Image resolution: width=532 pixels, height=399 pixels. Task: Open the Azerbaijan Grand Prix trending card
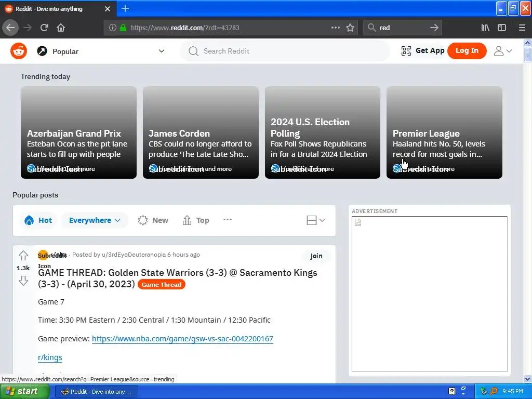pos(79,132)
